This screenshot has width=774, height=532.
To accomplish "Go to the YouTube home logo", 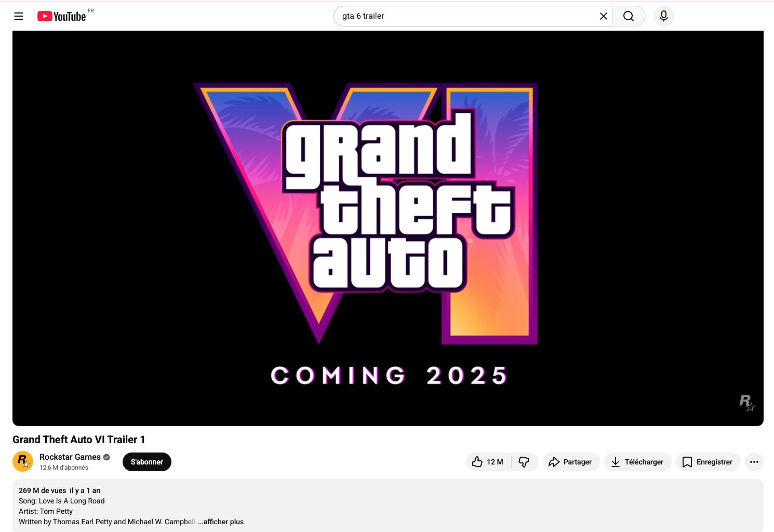I will click(x=61, y=16).
